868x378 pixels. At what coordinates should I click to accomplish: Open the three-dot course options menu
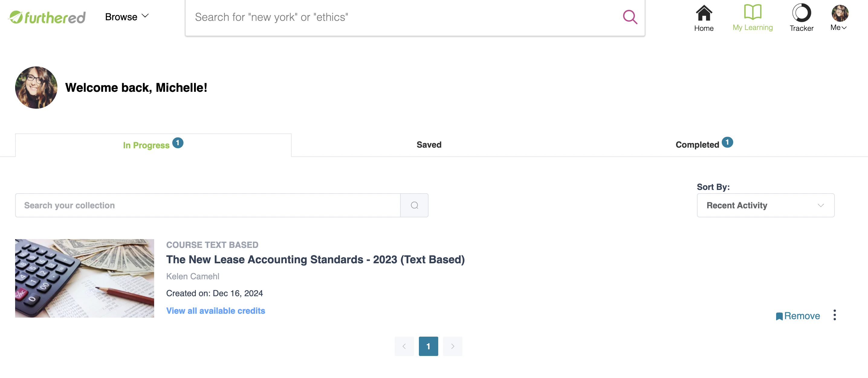[x=834, y=315]
